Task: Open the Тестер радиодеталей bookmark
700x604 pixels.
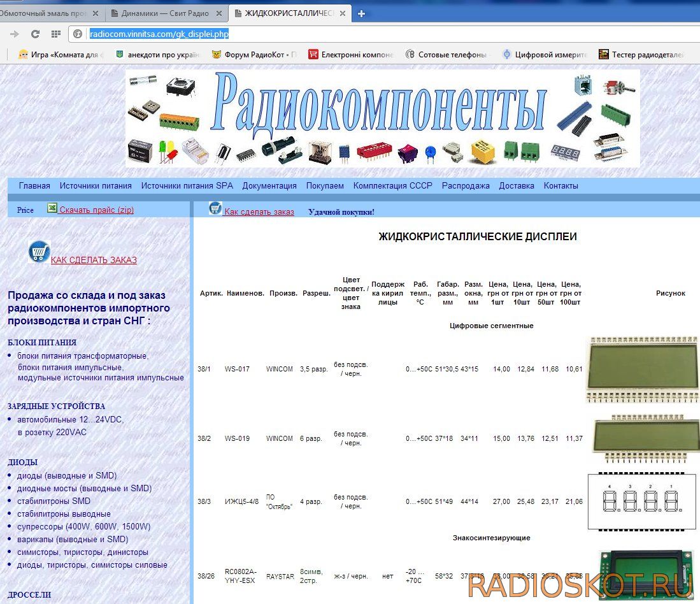Action: 641,54
